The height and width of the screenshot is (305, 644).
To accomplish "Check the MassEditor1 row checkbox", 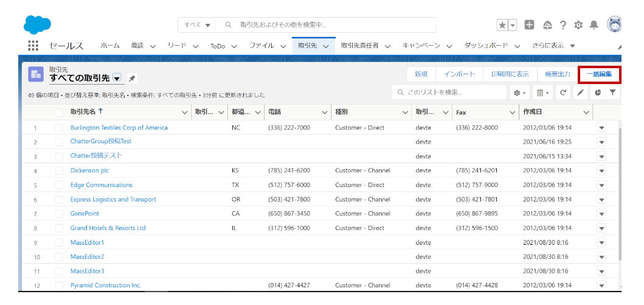I will 59,242.
